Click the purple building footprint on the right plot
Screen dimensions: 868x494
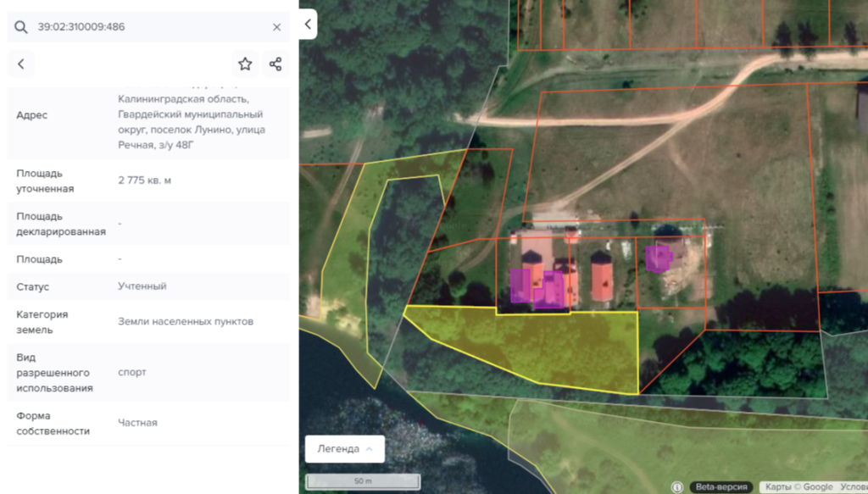click(x=658, y=258)
